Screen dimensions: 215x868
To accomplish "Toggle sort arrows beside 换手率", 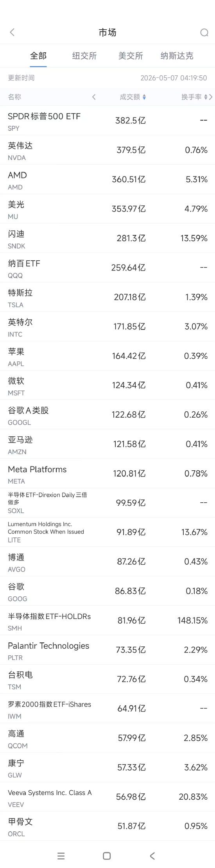I will 206,97.
